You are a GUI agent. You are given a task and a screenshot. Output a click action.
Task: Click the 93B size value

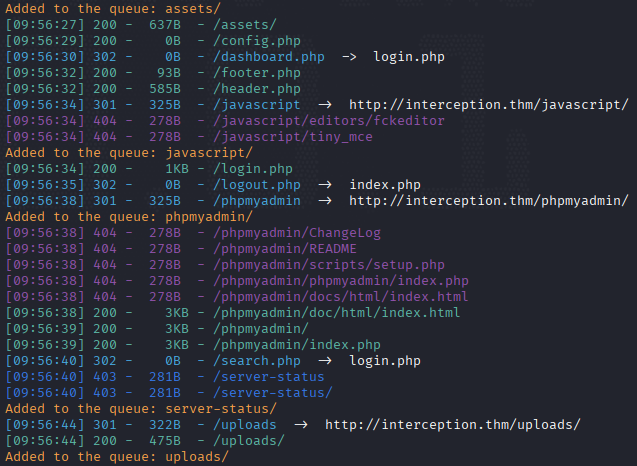(169, 73)
